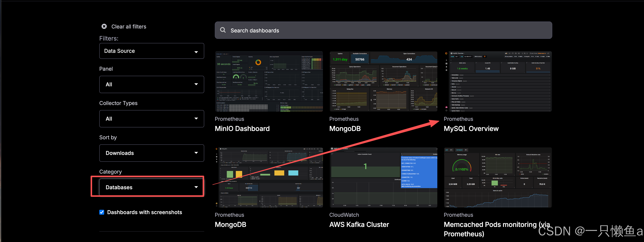Viewport: 644px width, 242px height.
Task: Open the MinIO Dashboard title link
Action: 242,129
